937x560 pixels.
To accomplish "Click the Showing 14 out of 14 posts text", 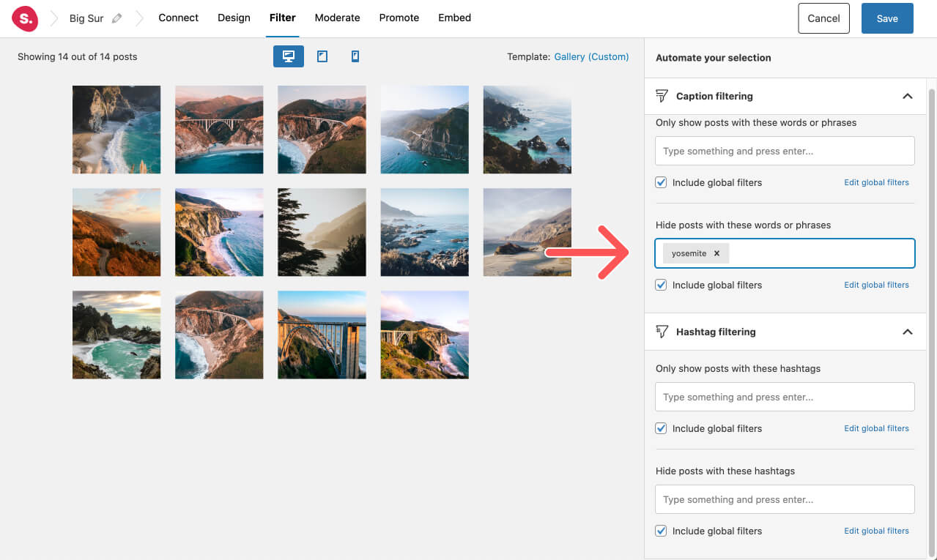I will coord(77,56).
